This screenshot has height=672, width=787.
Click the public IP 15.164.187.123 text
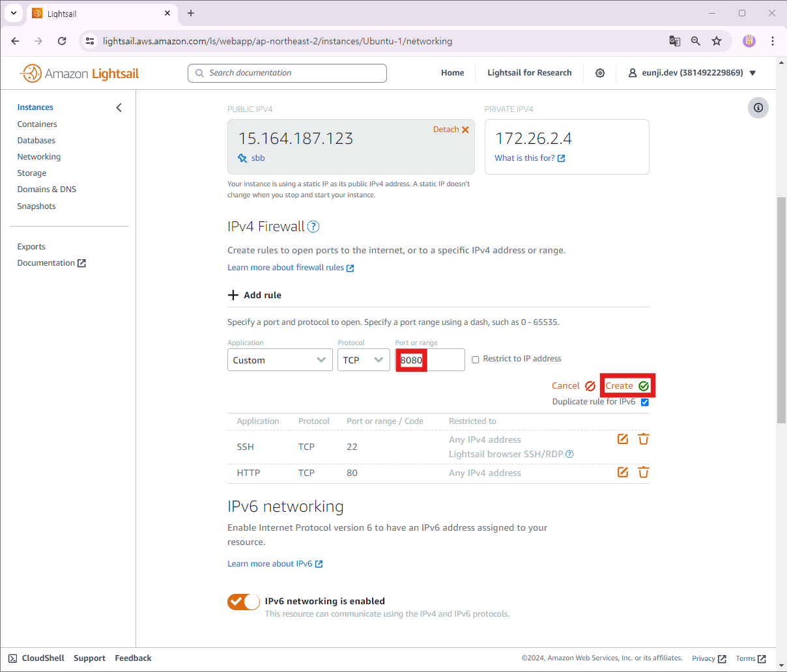(296, 139)
